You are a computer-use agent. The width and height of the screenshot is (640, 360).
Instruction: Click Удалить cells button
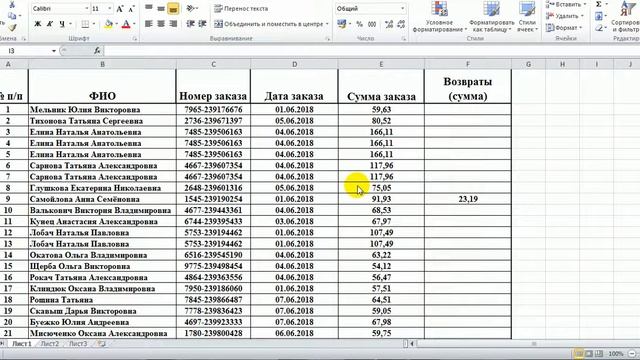click(x=565, y=16)
